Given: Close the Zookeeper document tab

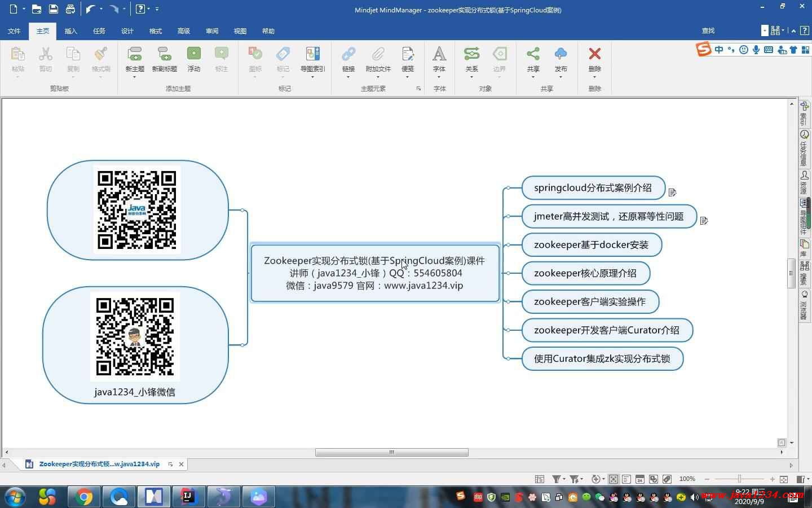Looking at the screenshot, I should (181, 464).
